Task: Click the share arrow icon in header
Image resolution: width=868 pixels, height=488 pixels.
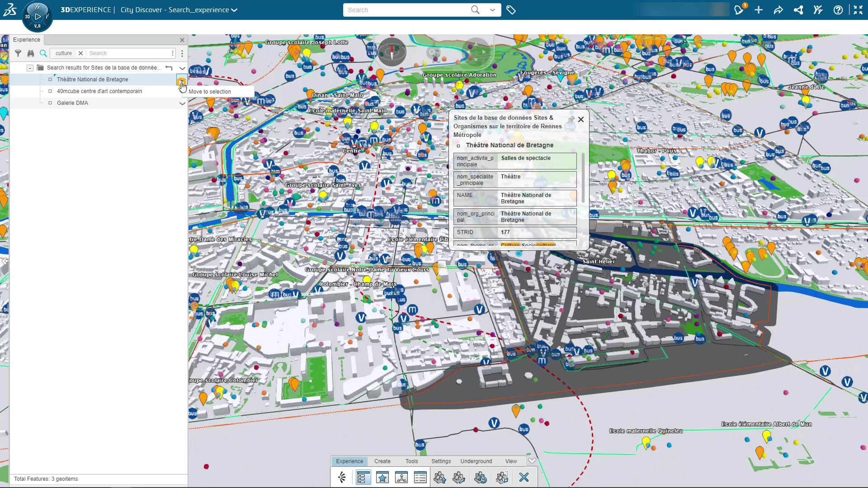Action: 778,10
